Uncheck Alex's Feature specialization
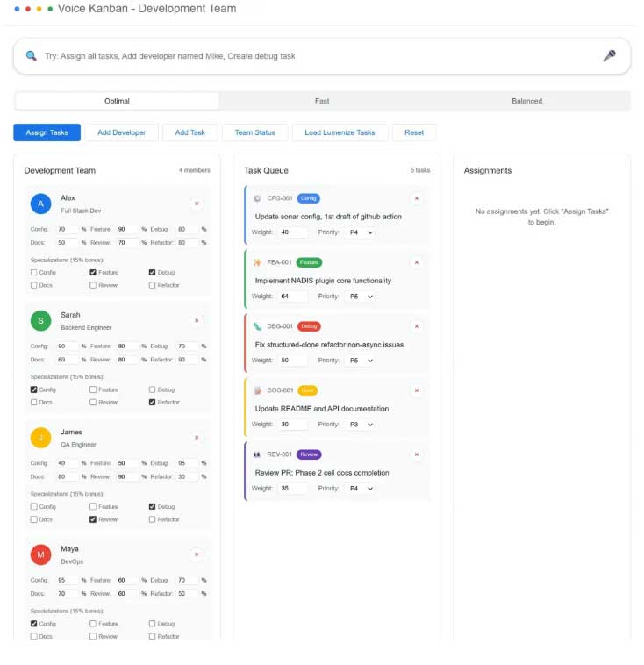 93,273
